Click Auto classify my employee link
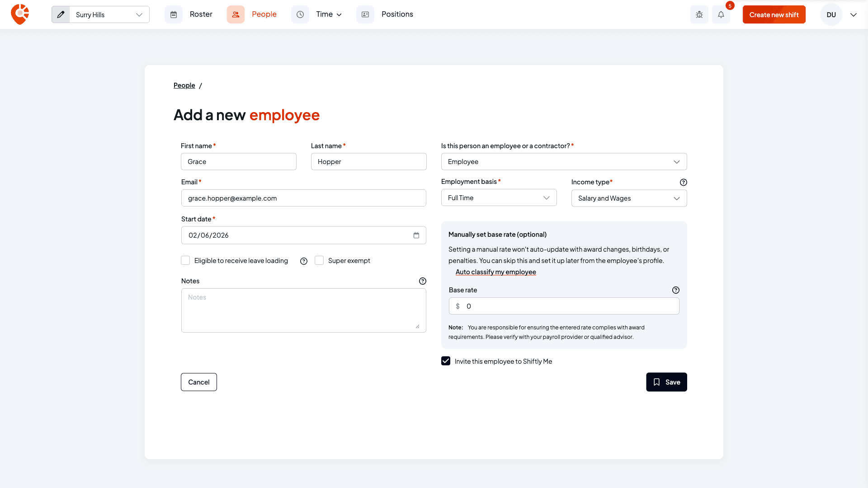Image resolution: width=868 pixels, height=488 pixels. pos(495,272)
